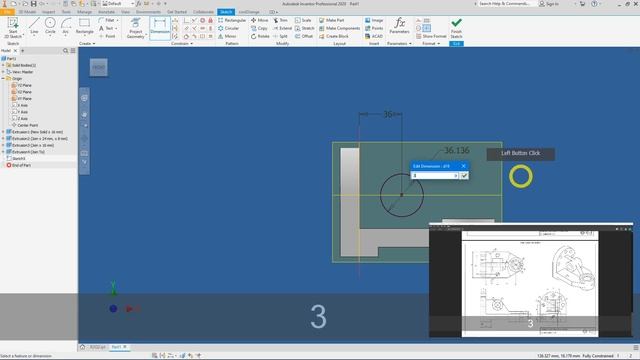This screenshot has width=640, height=360.
Task: Select the Extend tool
Action: pyautogui.click(x=282, y=28)
